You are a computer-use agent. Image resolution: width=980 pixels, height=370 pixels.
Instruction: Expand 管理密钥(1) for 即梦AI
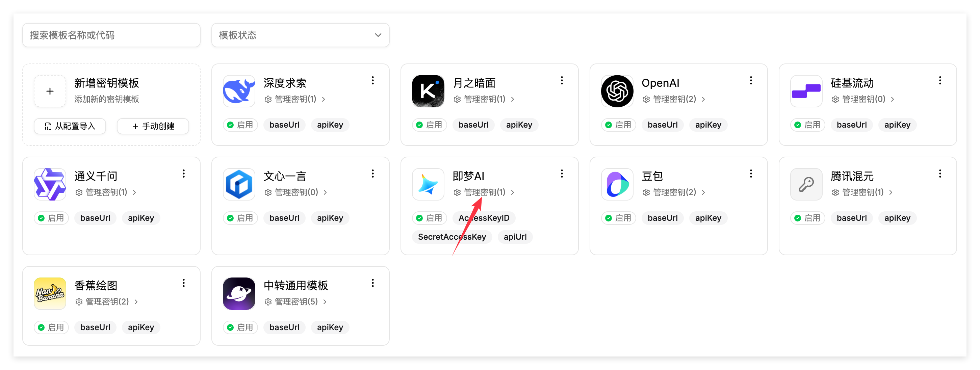(x=484, y=192)
